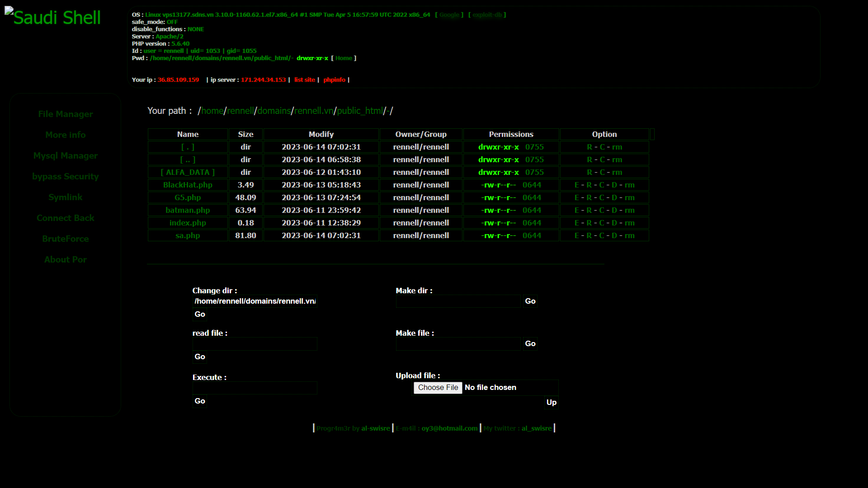868x488 pixels.
Task: Open the sa.php file
Action: pos(188,236)
